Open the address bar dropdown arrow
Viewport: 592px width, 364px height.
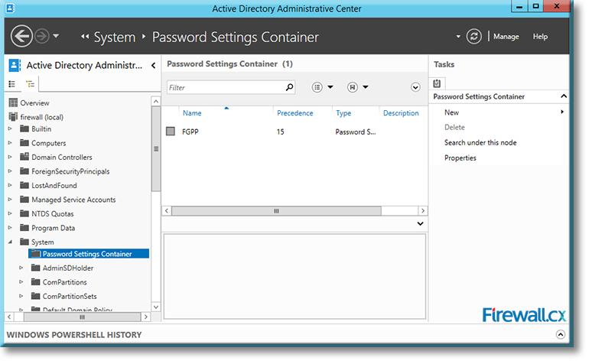(458, 37)
